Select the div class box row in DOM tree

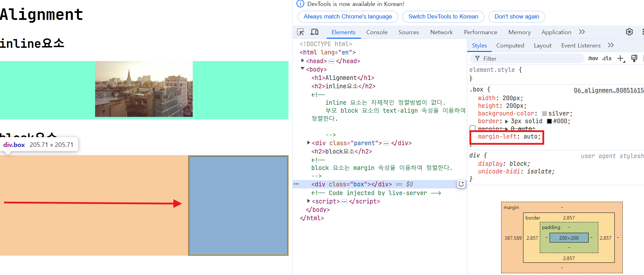click(379, 184)
